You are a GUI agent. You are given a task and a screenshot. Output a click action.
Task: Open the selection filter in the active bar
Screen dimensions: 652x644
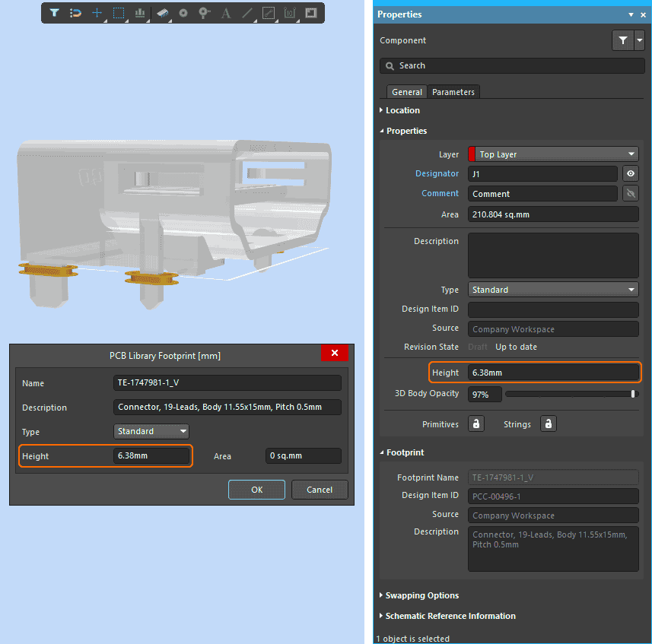pyautogui.click(x=54, y=13)
